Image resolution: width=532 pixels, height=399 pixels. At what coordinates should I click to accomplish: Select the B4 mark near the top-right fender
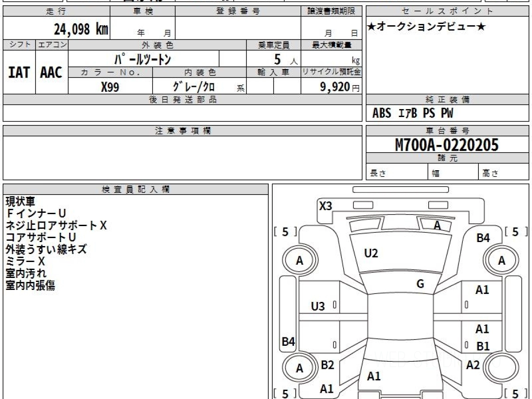click(483, 238)
